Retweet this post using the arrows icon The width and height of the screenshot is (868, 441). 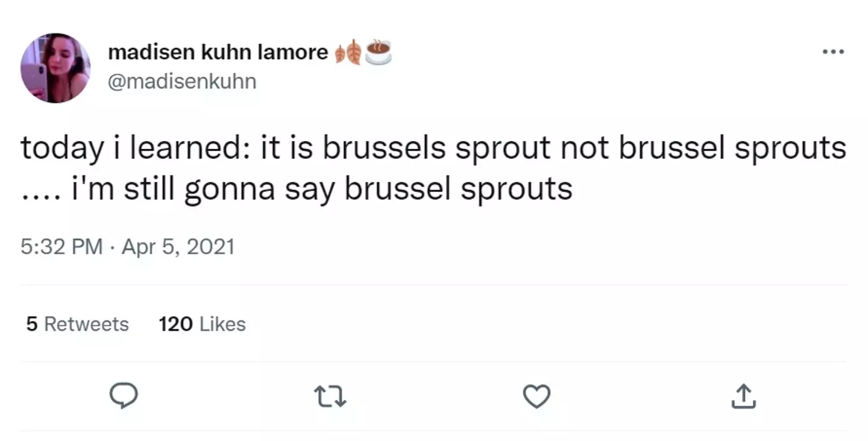(330, 396)
